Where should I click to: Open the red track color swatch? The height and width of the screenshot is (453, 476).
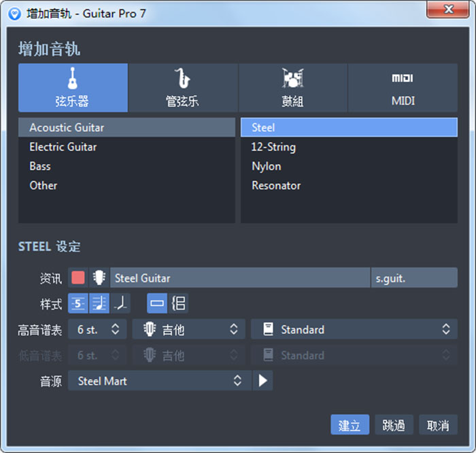point(78,278)
